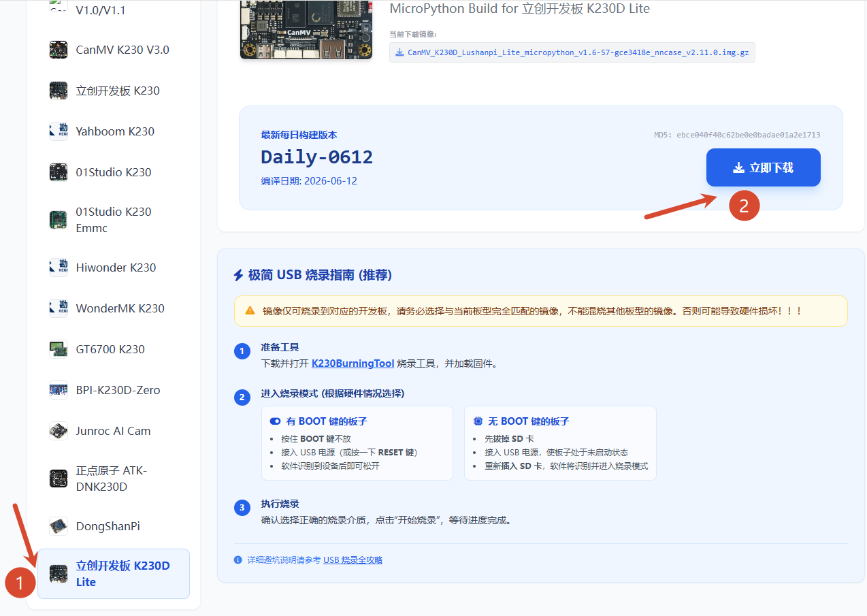Click step 2 circle 进入烧录模式

coord(242,398)
